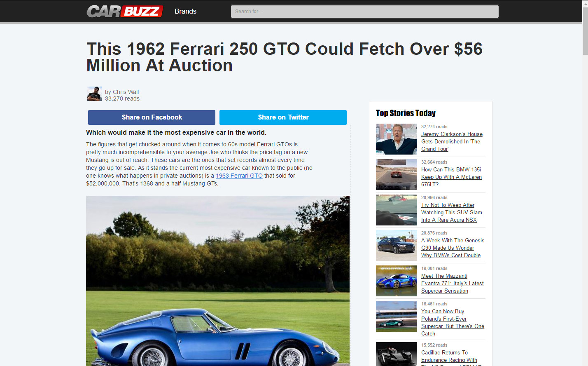Share the article on Facebook

coord(152,117)
